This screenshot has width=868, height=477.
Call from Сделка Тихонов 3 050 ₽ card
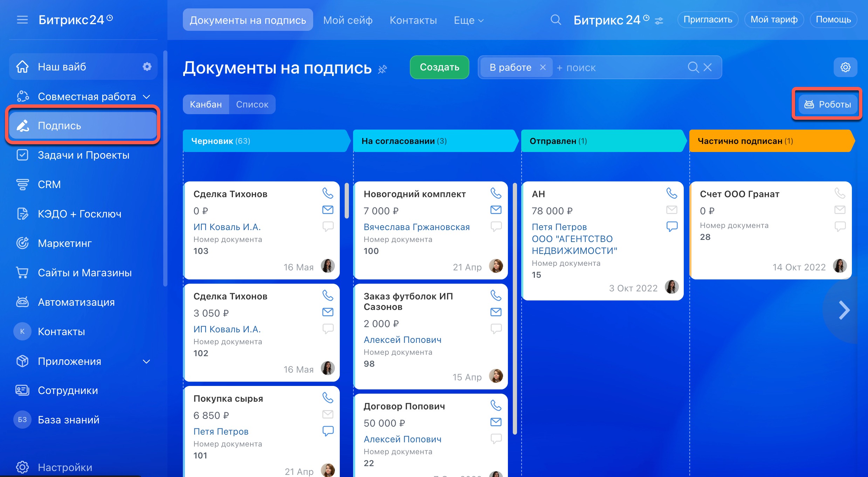(x=328, y=295)
